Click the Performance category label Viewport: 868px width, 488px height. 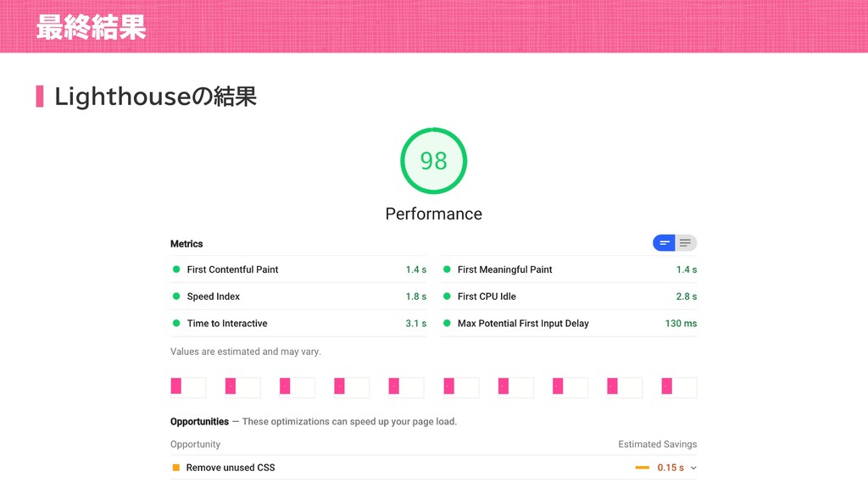tap(433, 213)
